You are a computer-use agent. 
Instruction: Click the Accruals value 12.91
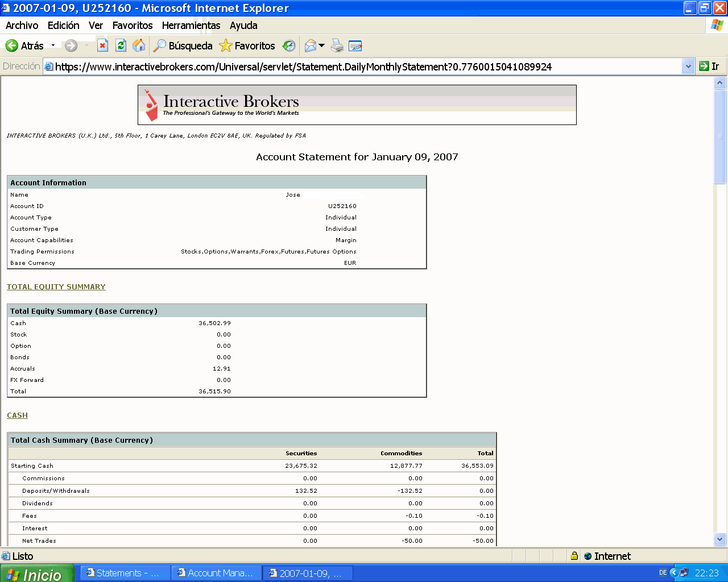pos(222,369)
